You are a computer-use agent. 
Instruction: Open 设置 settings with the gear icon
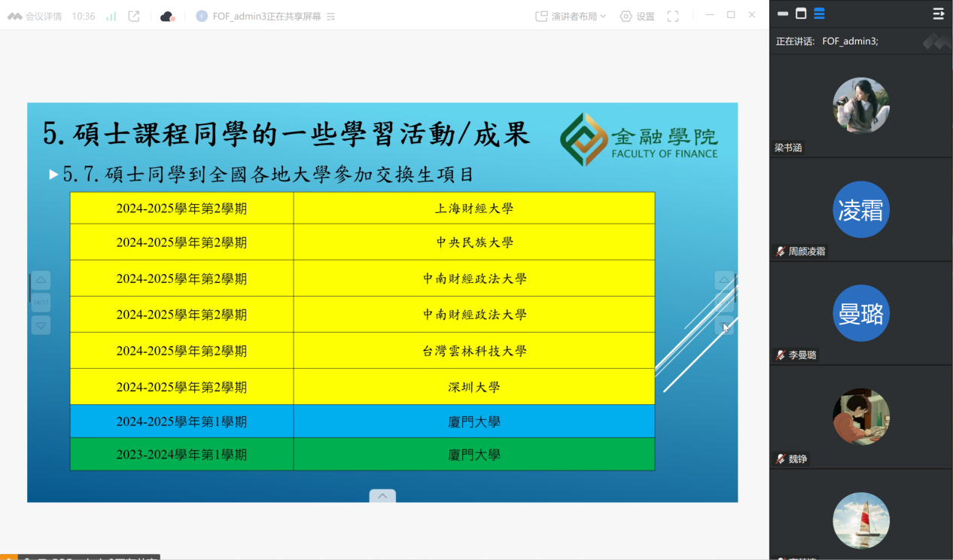(x=636, y=16)
